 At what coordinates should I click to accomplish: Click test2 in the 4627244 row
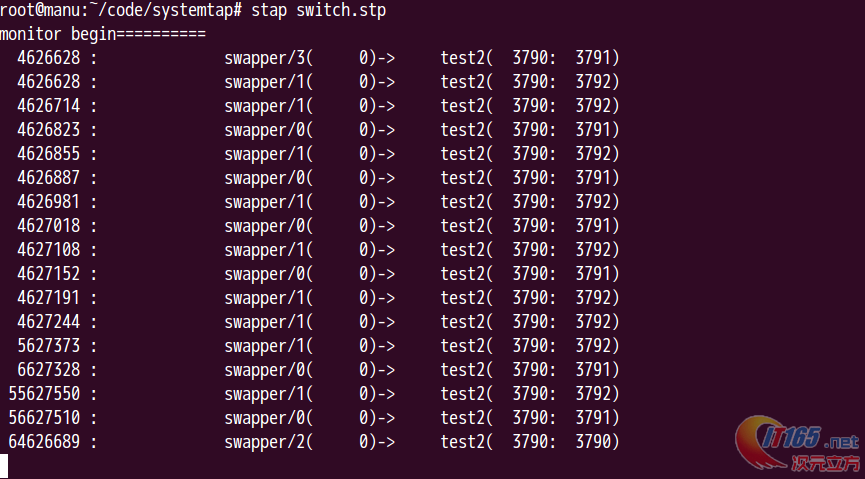point(462,322)
